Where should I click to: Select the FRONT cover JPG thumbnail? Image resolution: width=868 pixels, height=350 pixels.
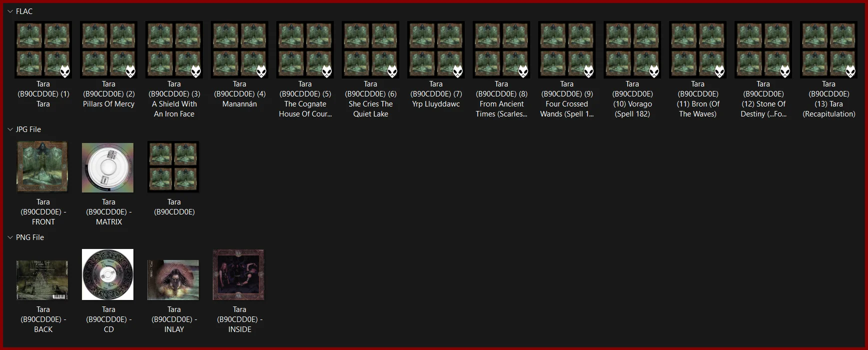[x=42, y=167]
